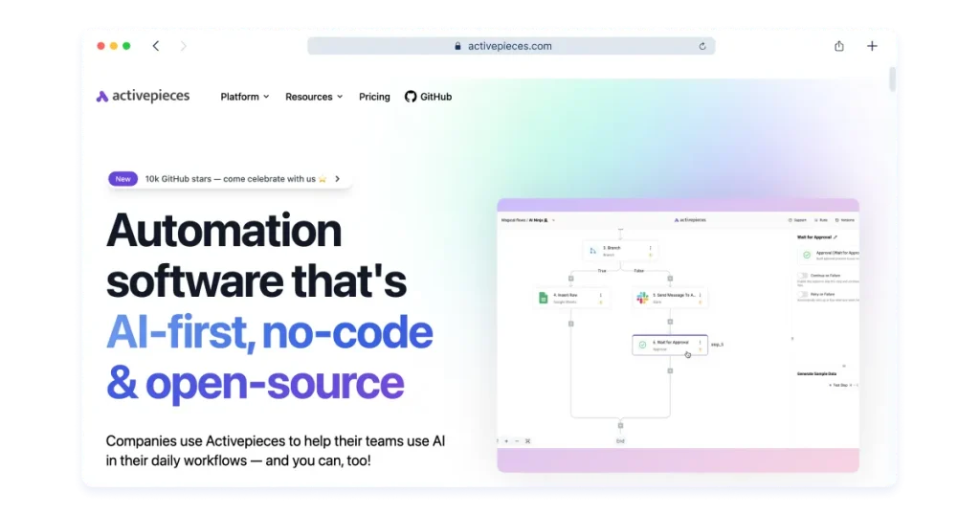This screenshot has height=515, width=980.
Task: Open the GitHub octocat icon link
Action: (x=410, y=97)
